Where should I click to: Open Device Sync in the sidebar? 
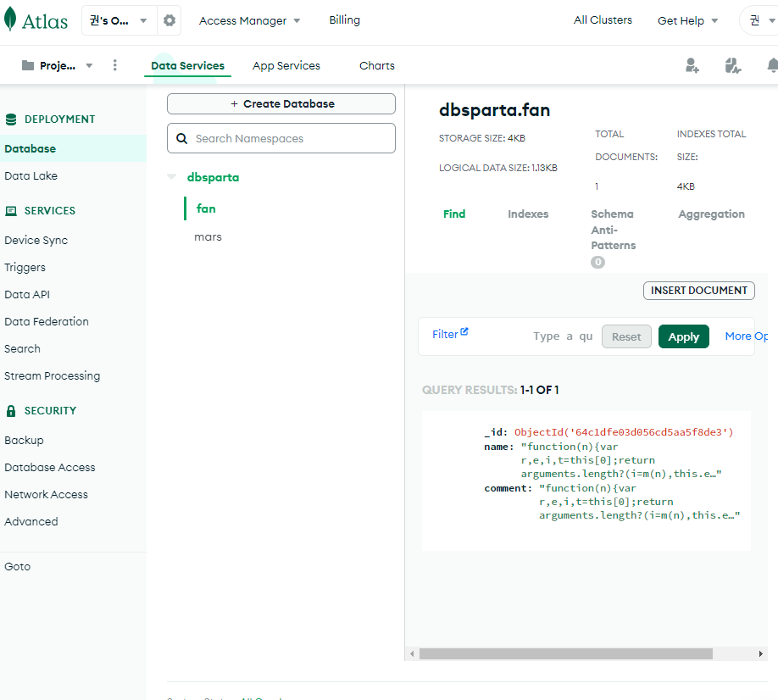(36, 241)
